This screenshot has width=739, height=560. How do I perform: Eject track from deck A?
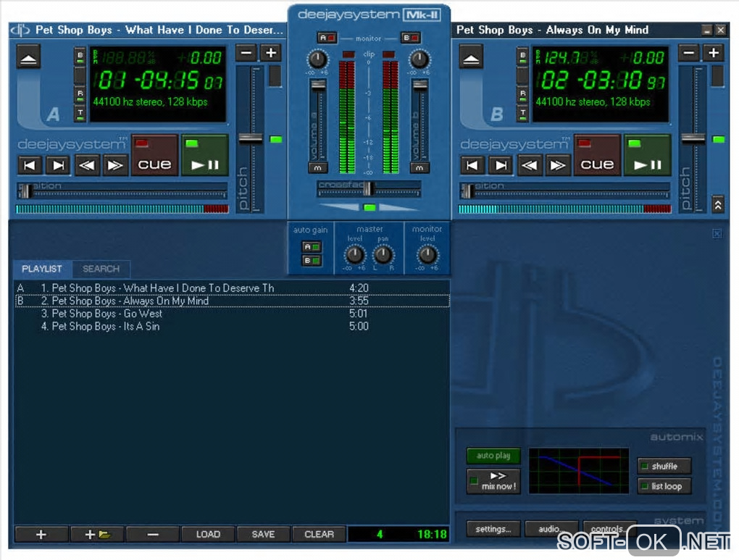click(x=29, y=57)
